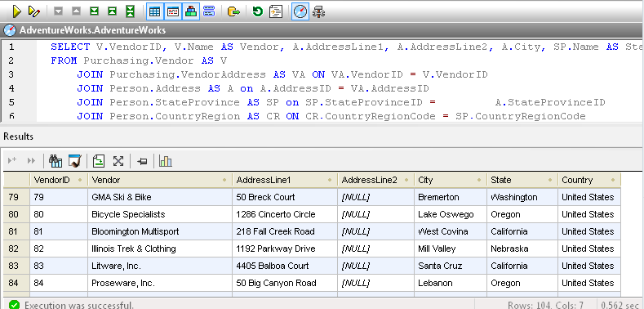Viewport: 644px width, 309px height.
Task: Click the binoculars Find icon in results toolbar
Action: [x=56, y=161]
